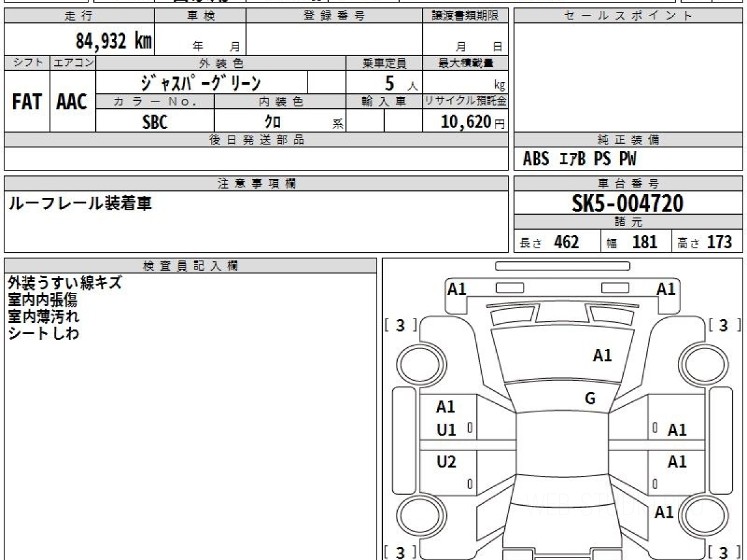Select the 走行 header cell
Viewport: 747px width, 560px height.
point(79,16)
